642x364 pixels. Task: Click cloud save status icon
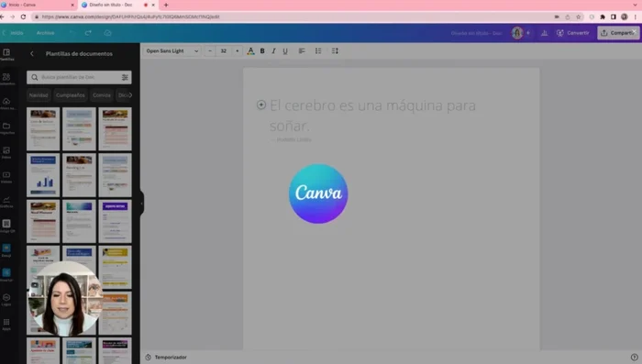[107, 33]
